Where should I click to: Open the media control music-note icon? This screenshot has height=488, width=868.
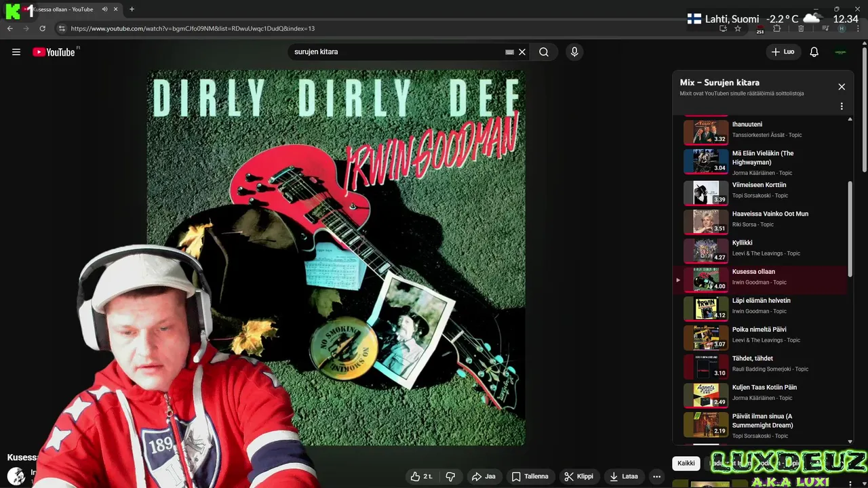(825, 28)
